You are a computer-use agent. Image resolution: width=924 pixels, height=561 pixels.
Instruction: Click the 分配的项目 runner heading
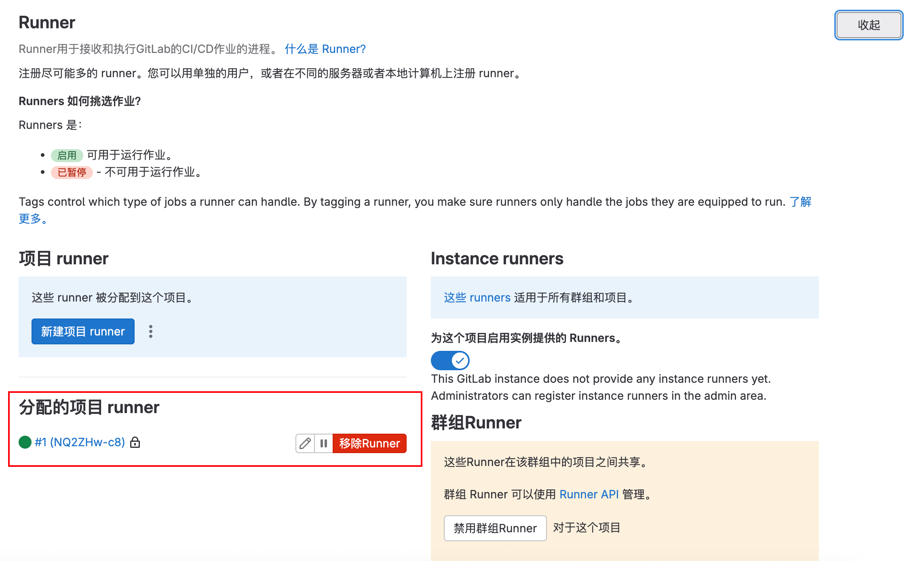[89, 407]
